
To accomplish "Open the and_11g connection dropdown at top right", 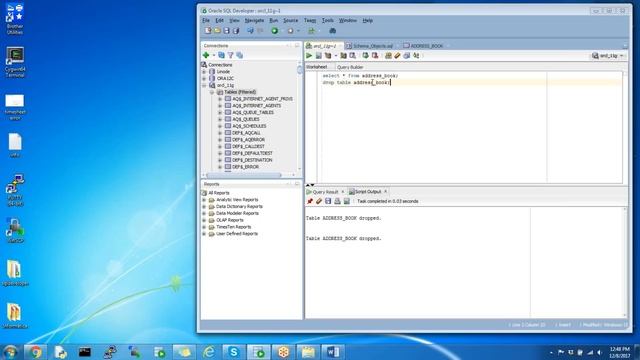I will [608, 56].
